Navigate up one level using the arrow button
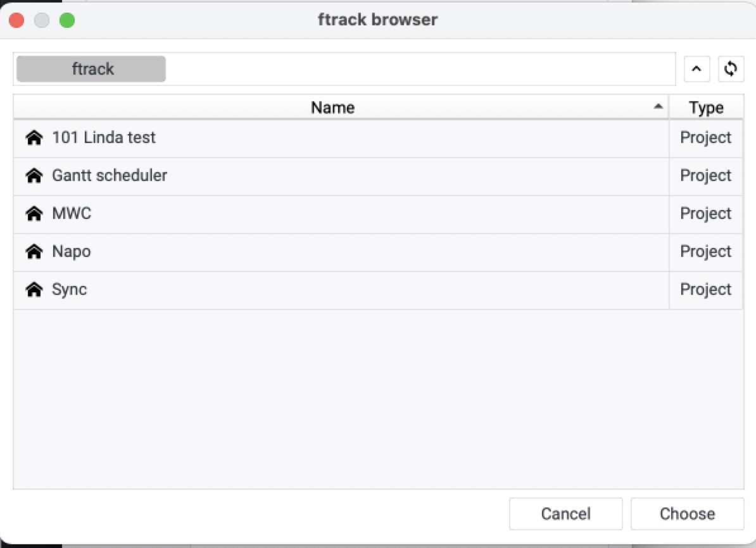The width and height of the screenshot is (756, 548). pyautogui.click(x=697, y=69)
